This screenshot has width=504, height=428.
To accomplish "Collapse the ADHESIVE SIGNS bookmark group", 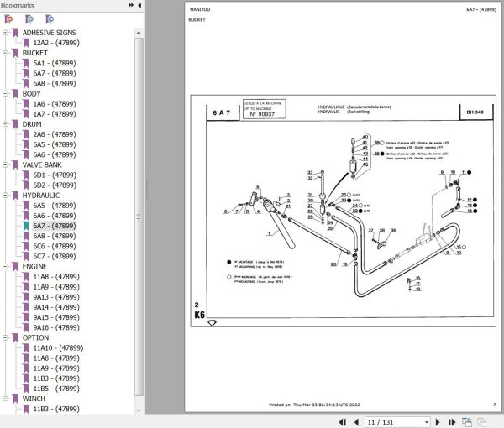I will click(x=5, y=33).
